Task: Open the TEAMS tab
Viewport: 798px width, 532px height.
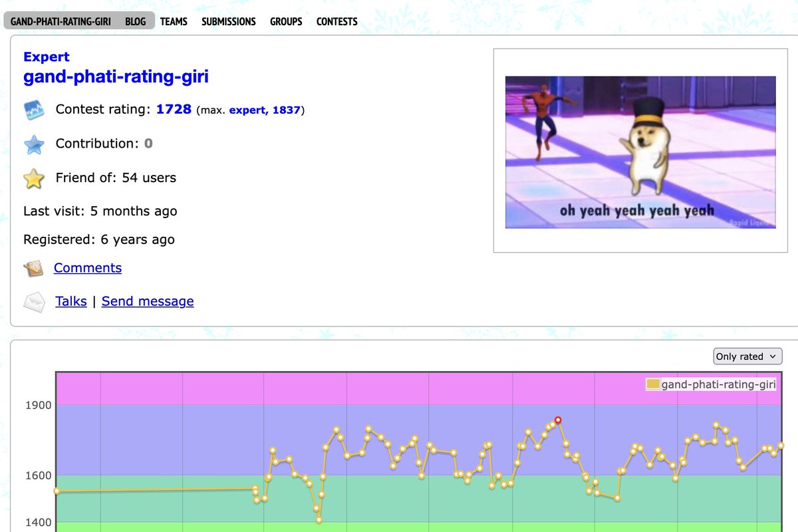Action: (x=174, y=21)
